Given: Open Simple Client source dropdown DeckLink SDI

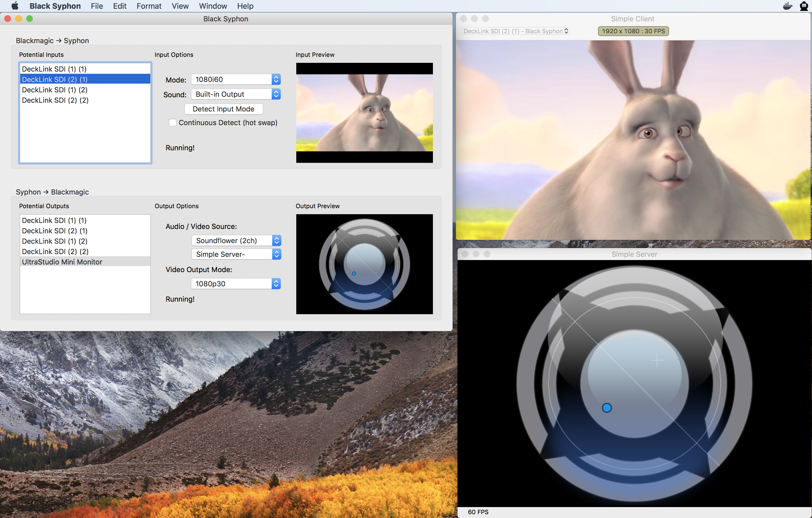Looking at the screenshot, I should pos(515,31).
